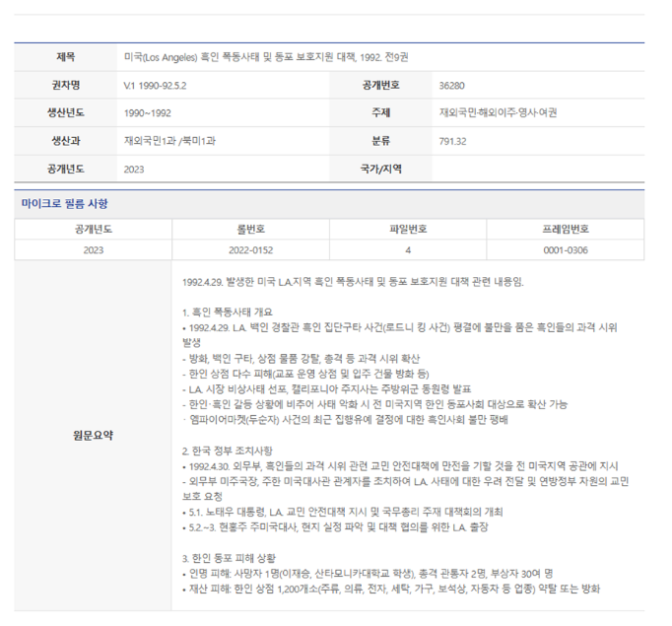Click the line about LA 시장 비상사태 선포

point(326,389)
